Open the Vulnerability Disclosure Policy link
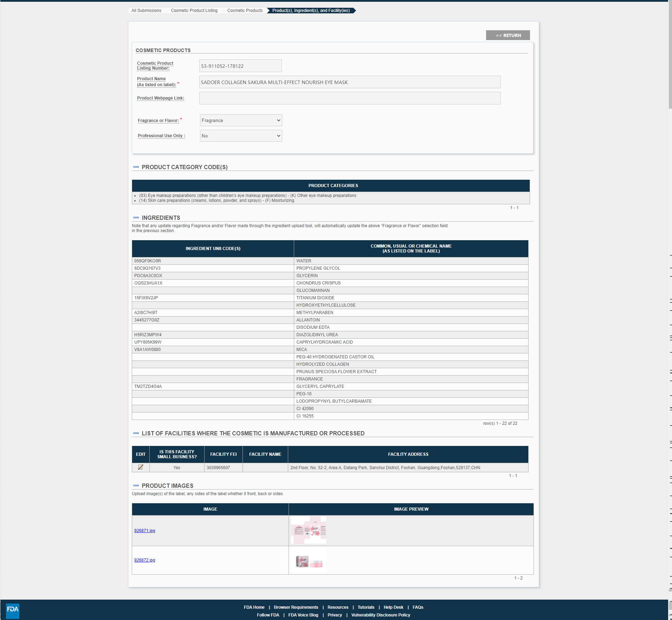The width and height of the screenshot is (672, 620). point(381,615)
